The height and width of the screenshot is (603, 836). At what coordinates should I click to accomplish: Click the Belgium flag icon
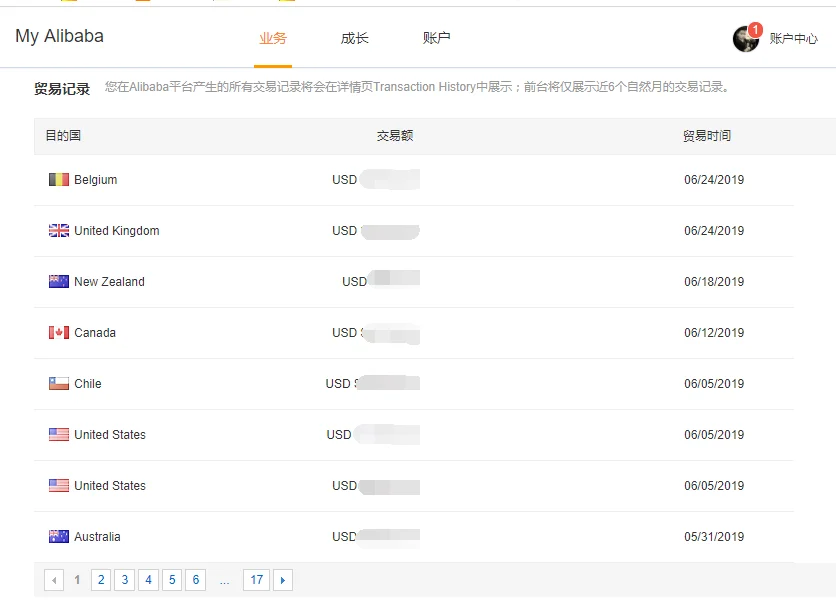[x=59, y=180]
